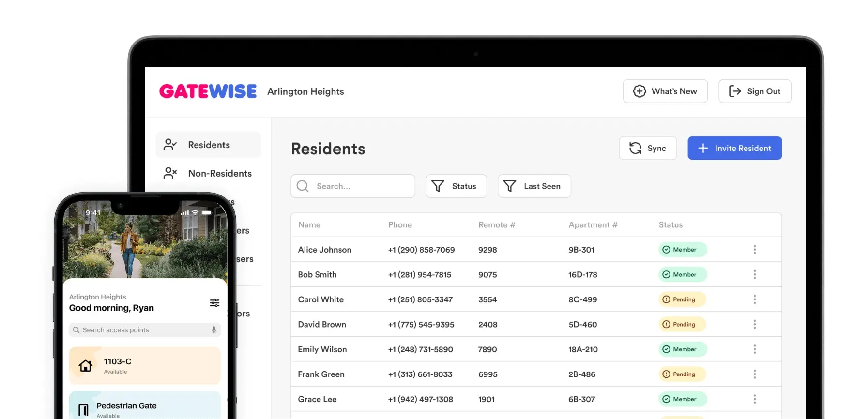868x419 pixels.
Task: Open row options for David Brown
Action: tap(754, 324)
